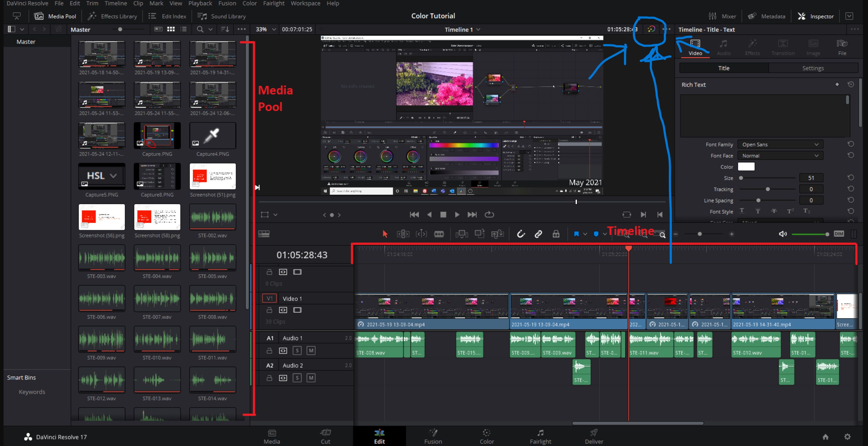The height and width of the screenshot is (446, 868).
Task: Open the Metadata panel
Action: (766, 16)
